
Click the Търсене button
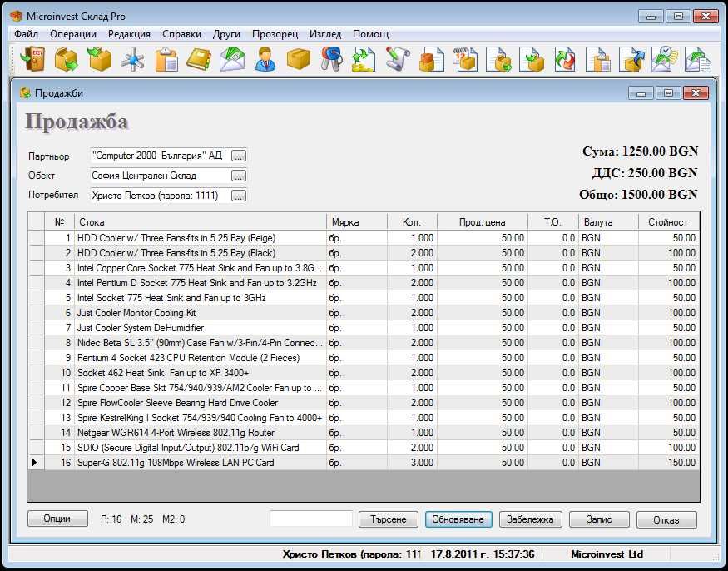(389, 519)
